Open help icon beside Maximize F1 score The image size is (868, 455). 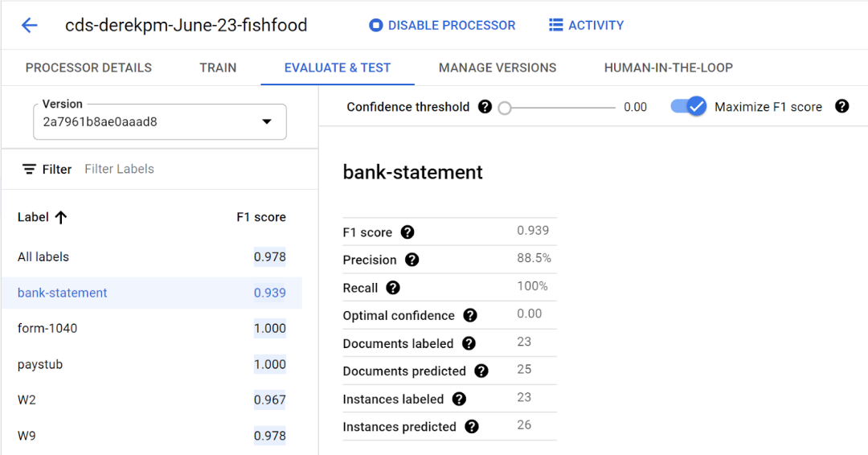(842, 106)
